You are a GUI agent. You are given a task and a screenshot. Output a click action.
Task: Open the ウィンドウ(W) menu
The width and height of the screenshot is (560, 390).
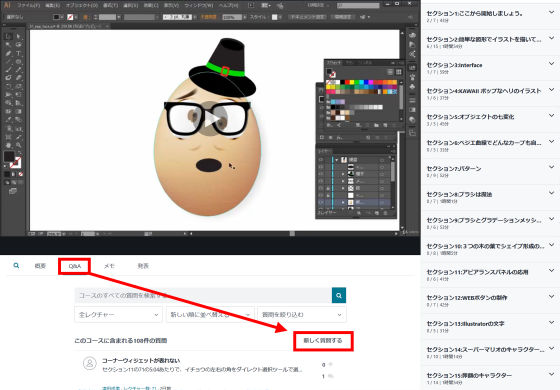[x=199, y=5]
